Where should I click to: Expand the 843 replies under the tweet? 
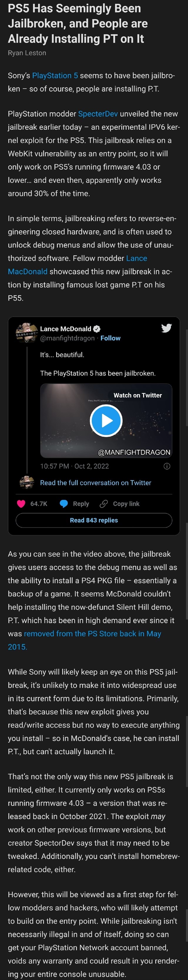point(94,520)
